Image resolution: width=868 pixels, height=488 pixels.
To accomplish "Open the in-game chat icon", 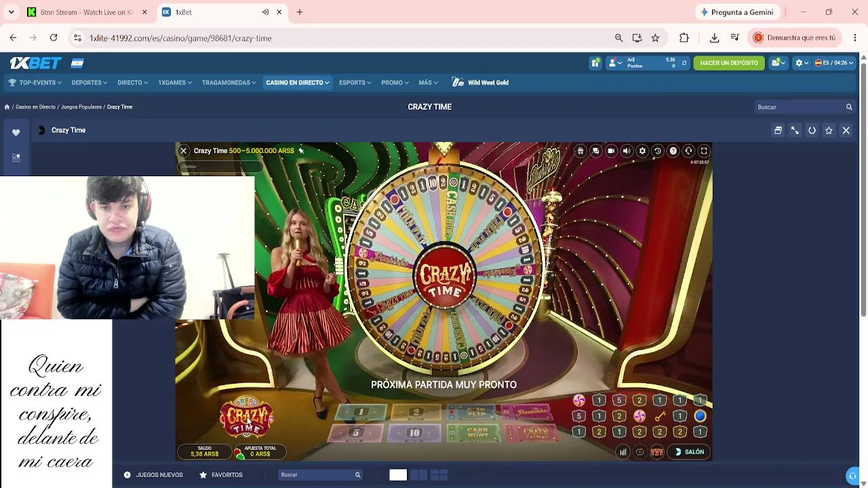I will 595,151.
